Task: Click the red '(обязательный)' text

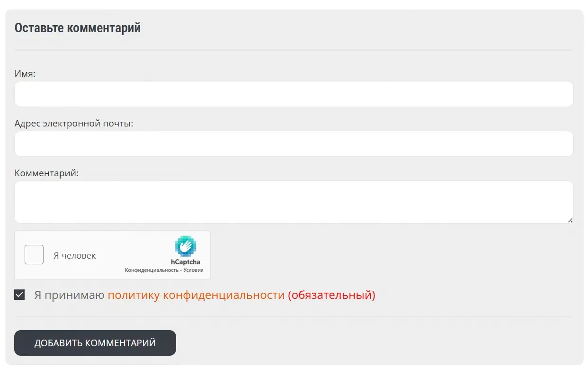Action: (331, 295)
